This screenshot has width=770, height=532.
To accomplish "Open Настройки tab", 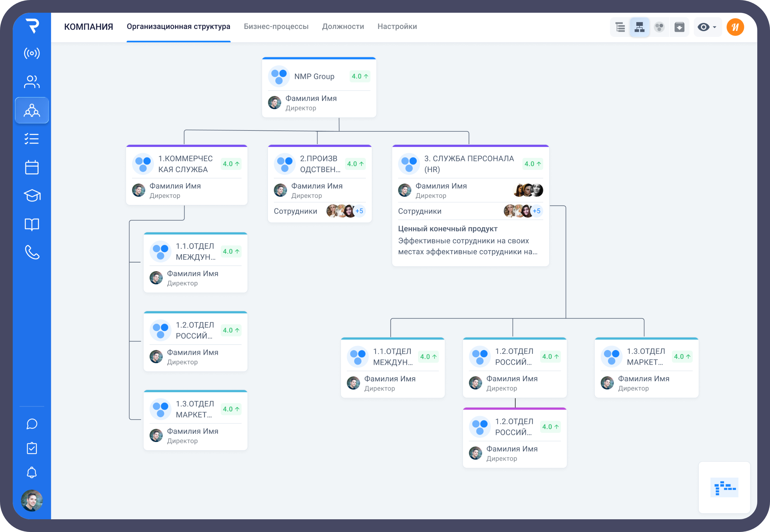I will pos(397,27).
